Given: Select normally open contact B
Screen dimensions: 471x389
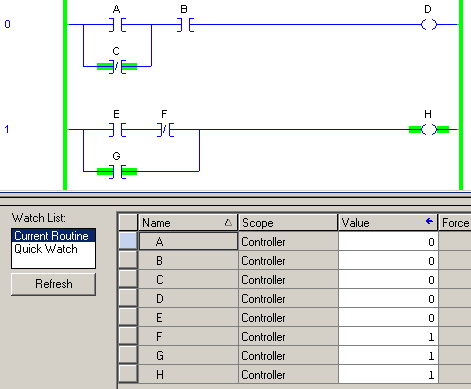Looking at the screenshot, I should coord(185,25).
